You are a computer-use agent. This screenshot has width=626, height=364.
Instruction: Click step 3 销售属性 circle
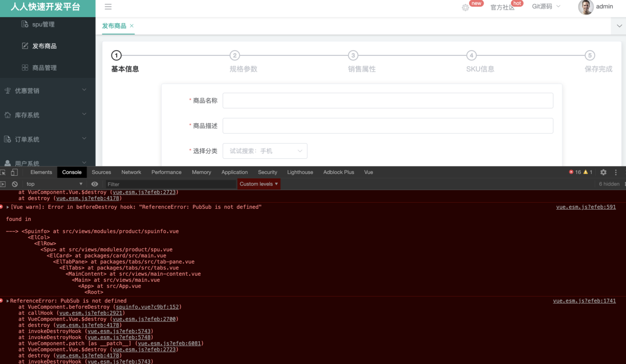pyautogui.click(x=353, y=55)
